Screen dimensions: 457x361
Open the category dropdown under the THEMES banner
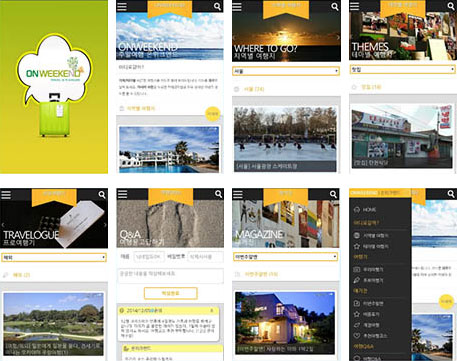click(403, 69)
